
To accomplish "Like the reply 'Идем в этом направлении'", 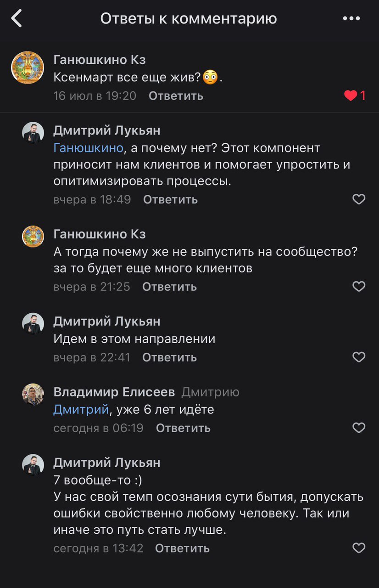I will tap(358, 357).
